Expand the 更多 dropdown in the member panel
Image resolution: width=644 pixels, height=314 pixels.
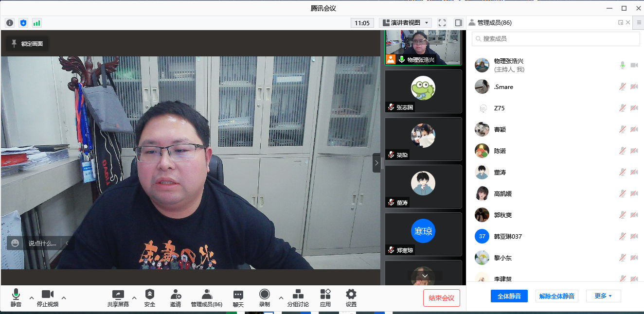click(603, 296)
